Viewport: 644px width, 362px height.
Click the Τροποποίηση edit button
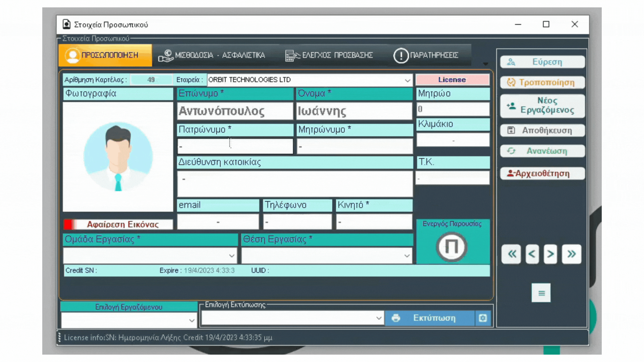pyautogui.click(x=542, y=82)
